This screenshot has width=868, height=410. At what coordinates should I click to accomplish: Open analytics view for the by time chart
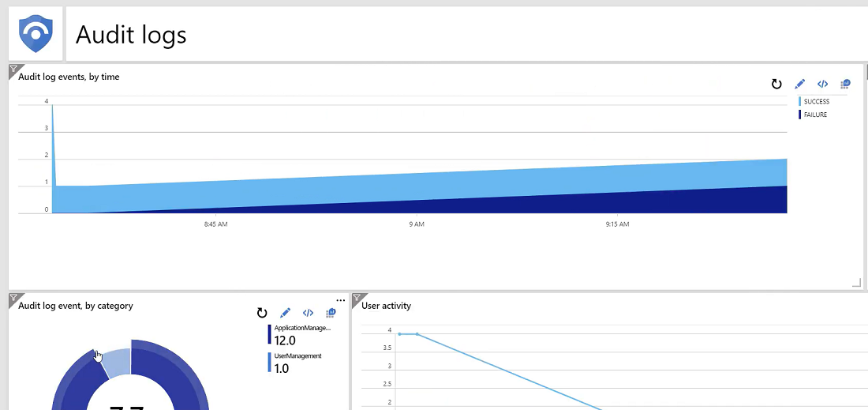(x=845, y=85)
